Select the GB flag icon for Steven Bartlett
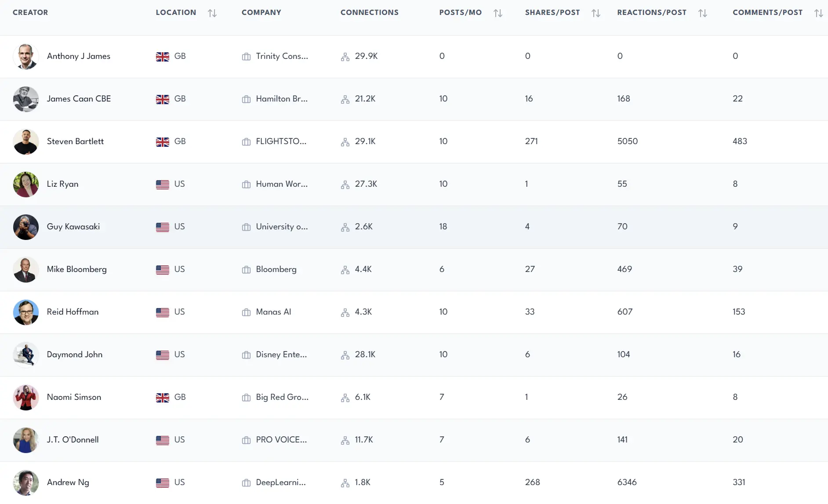The height and width of the screenshot is (504, 828). point(163,142)
